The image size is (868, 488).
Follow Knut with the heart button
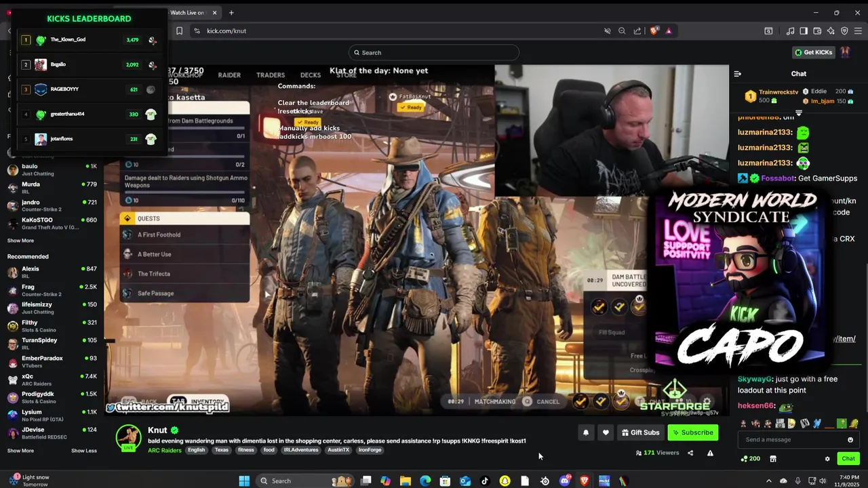click(606, 432)
